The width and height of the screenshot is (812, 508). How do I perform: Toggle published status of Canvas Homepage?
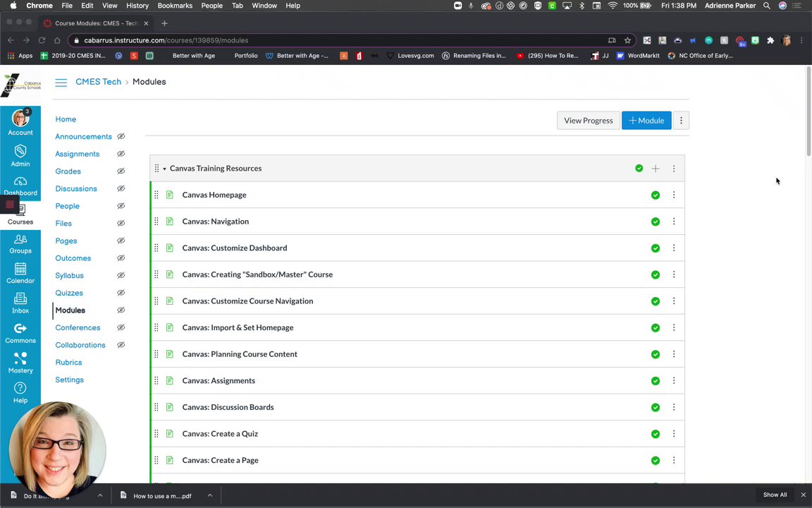656,195
